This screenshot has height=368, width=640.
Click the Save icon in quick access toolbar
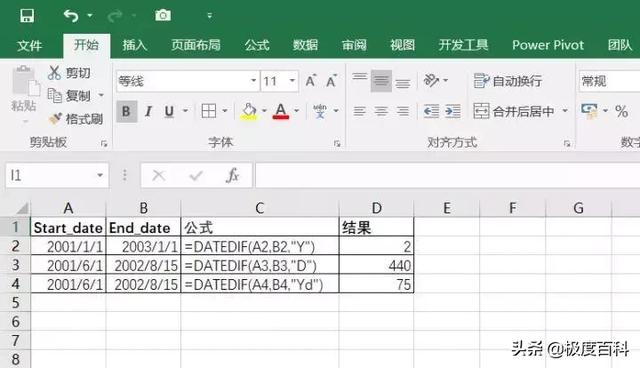click(27, 16)
